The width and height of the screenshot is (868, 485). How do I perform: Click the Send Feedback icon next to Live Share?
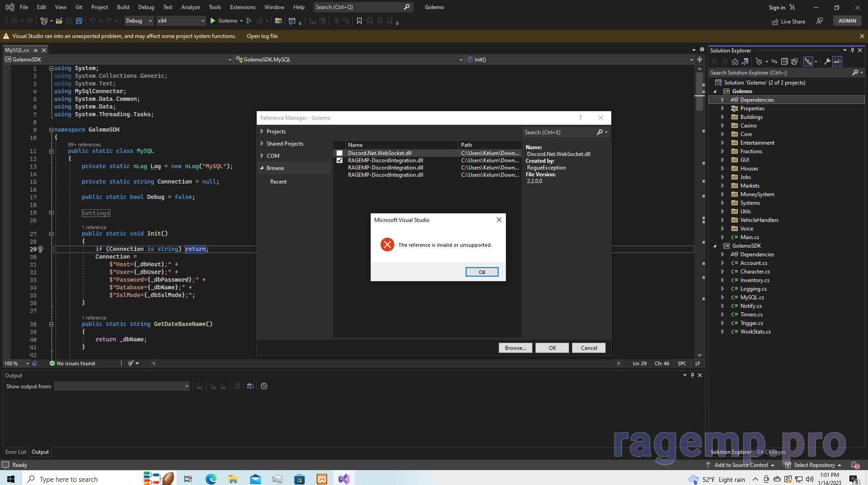820,21
